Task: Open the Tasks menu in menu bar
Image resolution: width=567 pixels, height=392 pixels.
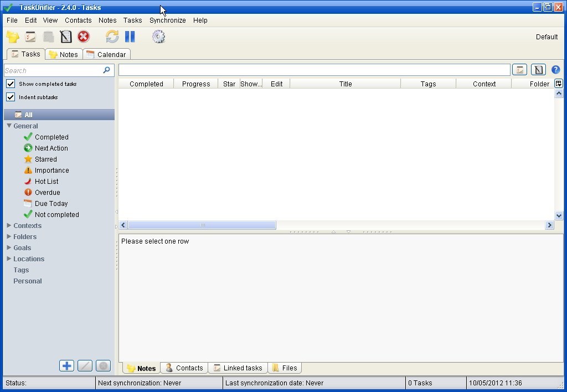Action: (x=132, y=20)
